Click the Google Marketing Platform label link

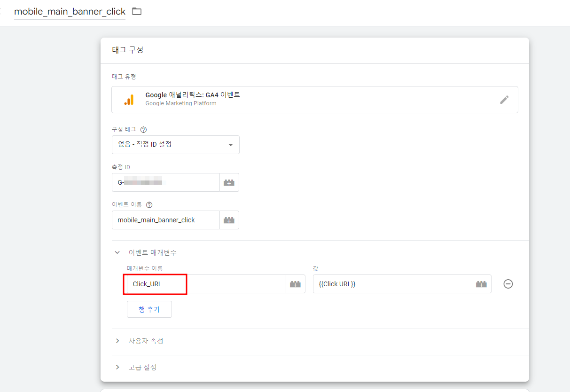pos(180,102)
